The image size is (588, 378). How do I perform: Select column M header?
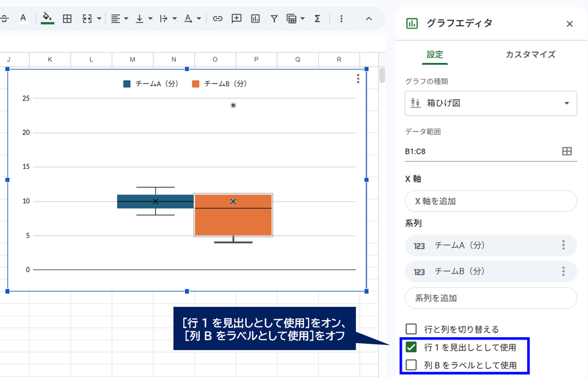(133, 59)
